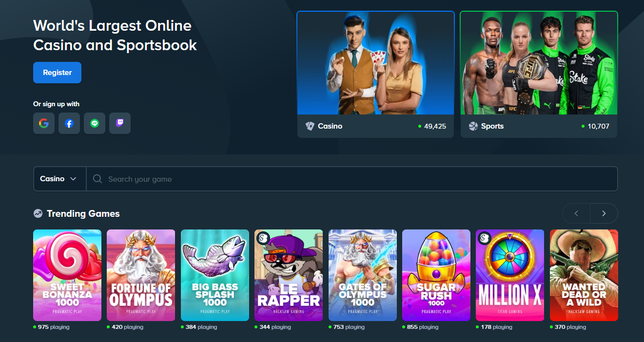
Task: Open the Million X game
Action: click(510, 275)
